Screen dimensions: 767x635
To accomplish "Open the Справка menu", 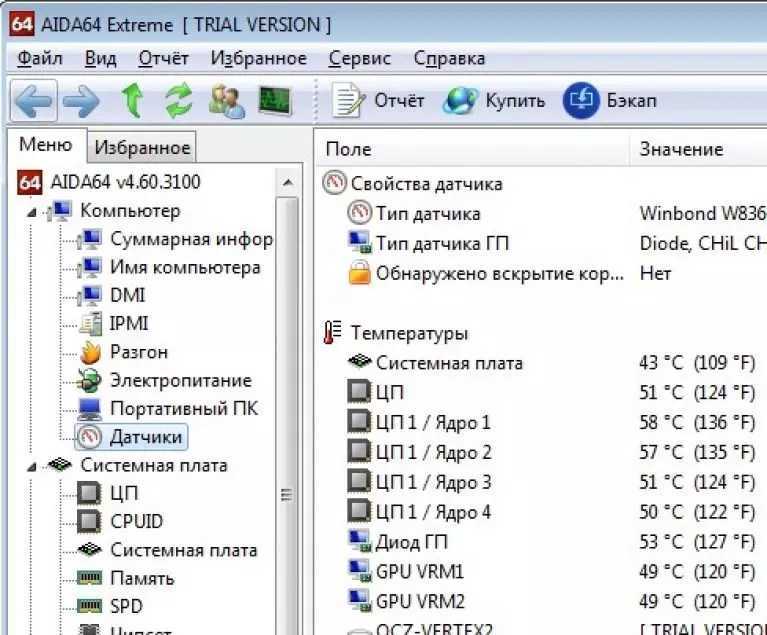I will (x=449, y=58).
